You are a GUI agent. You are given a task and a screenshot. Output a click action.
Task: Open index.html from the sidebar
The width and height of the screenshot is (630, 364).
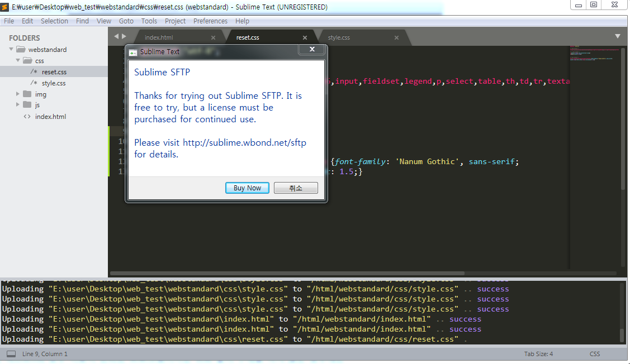coord(50,116)
